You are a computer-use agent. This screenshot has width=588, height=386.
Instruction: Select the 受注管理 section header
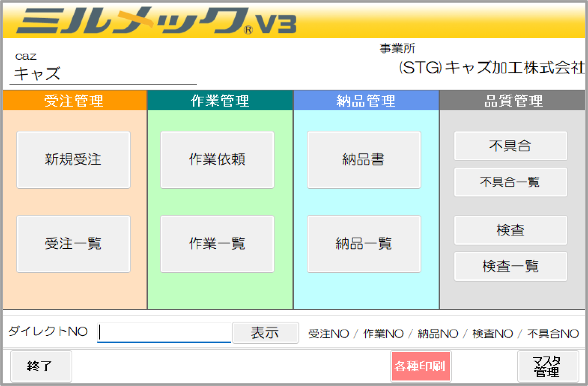(74, 100)
